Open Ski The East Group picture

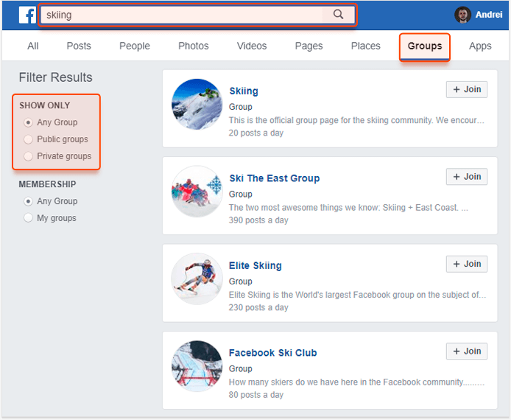pos(197,191)
